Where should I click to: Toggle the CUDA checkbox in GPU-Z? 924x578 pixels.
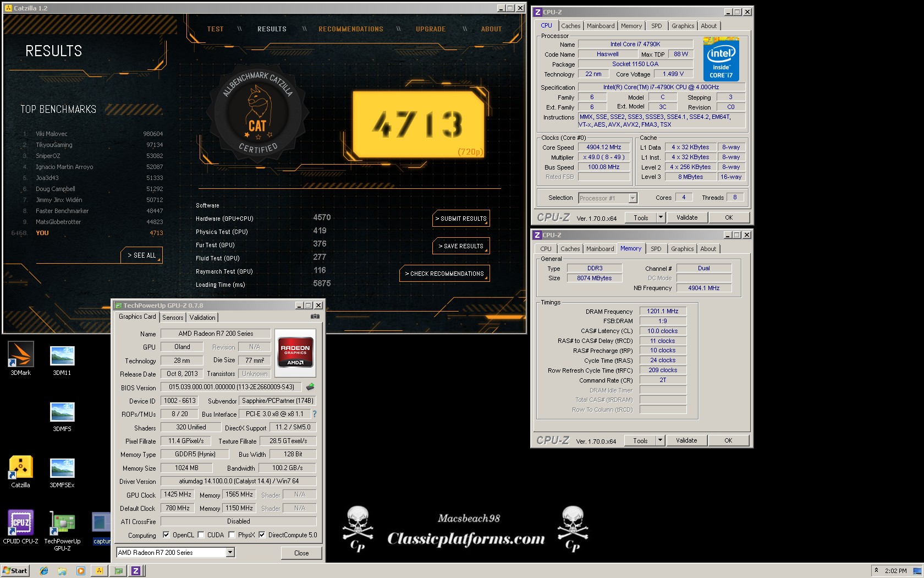(x=201, y=535)
